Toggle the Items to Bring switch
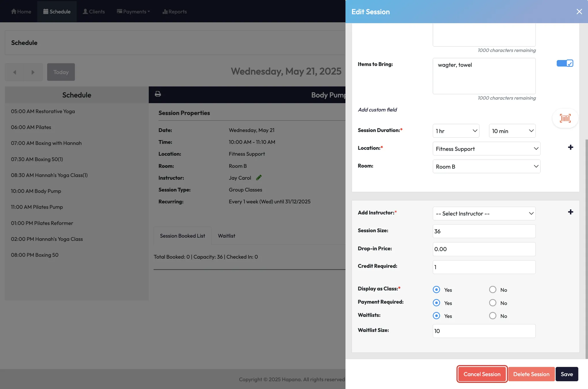Screen dimensions: 588x389 (564, 63)
